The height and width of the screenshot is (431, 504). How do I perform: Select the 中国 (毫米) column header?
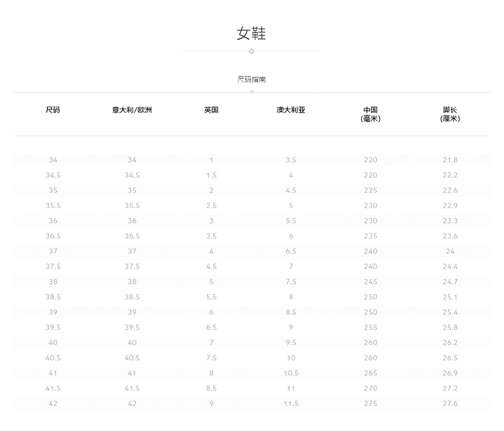(370, 114)
